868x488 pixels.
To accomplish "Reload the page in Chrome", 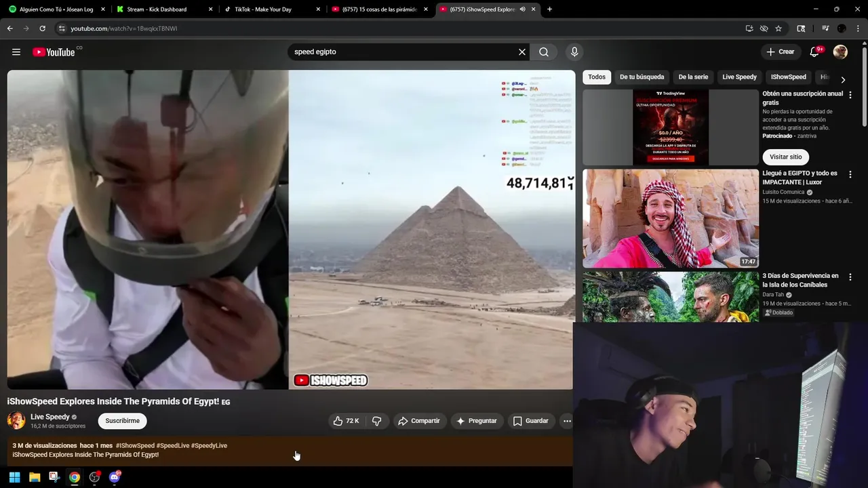I will (x=42, y=28).
